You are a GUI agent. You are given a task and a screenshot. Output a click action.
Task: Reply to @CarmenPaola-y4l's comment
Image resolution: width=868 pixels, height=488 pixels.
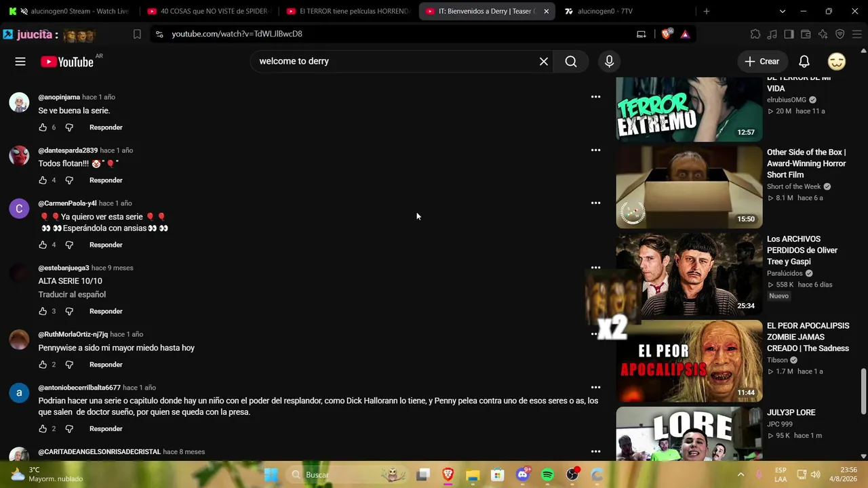[106, 245]
